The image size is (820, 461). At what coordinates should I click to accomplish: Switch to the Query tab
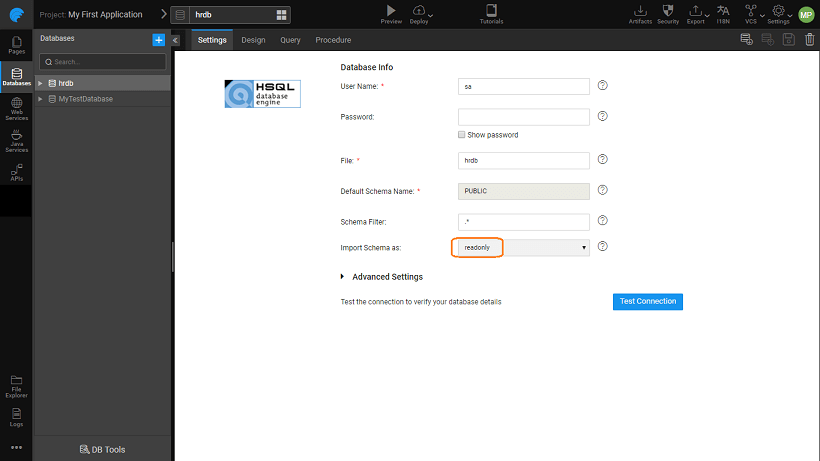pos(290,40)
